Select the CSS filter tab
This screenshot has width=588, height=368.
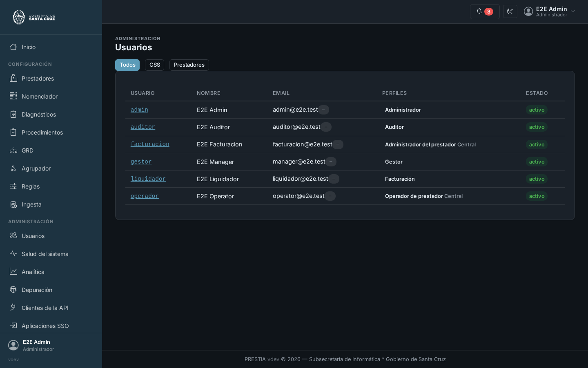[x=155, y=65]
